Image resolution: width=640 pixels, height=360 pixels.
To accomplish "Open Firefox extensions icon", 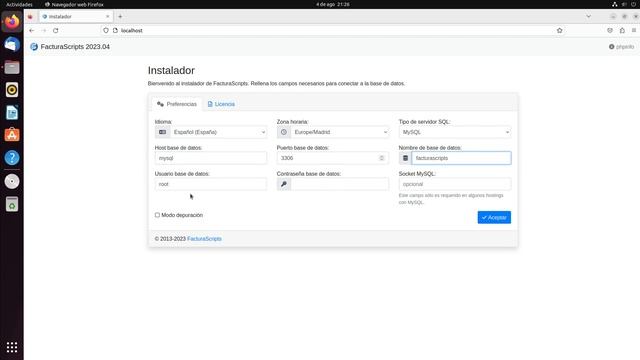I will pyautogui.click(x=622, y=31).
